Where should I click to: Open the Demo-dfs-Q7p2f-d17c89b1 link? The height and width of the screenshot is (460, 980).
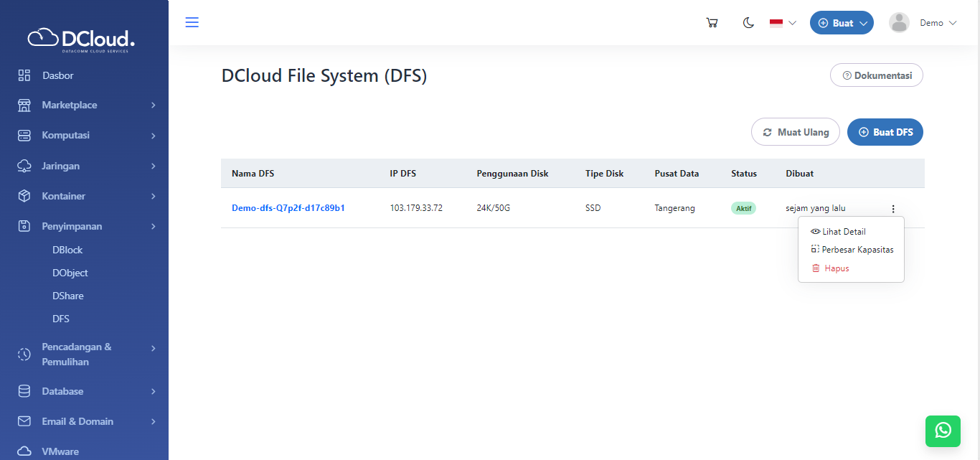(x=288, y=208)
